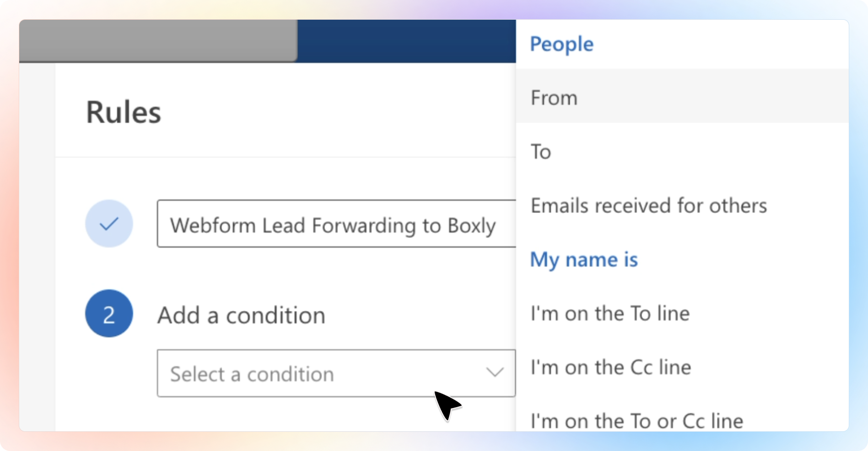
Task: Click the chevron arrow in condition dropdown
Action: 495,372
